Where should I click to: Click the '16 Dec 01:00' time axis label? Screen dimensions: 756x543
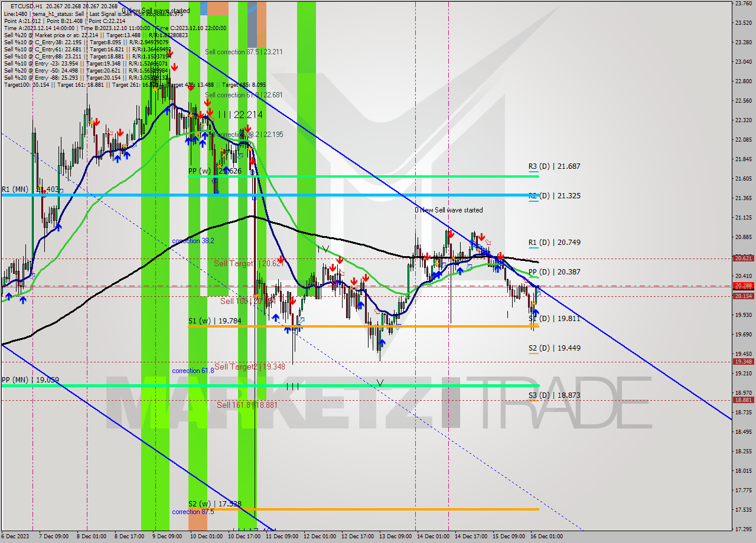point(546,537)
